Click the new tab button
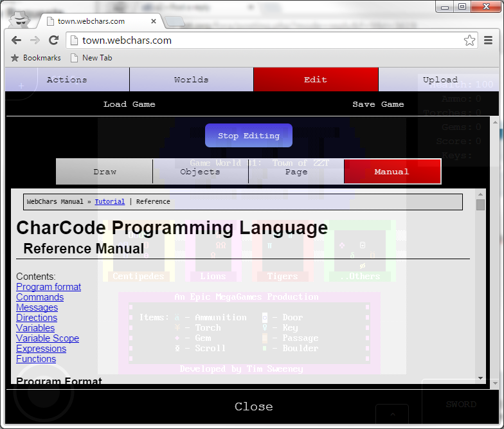504x429 pixels. [x=174, y=21]
